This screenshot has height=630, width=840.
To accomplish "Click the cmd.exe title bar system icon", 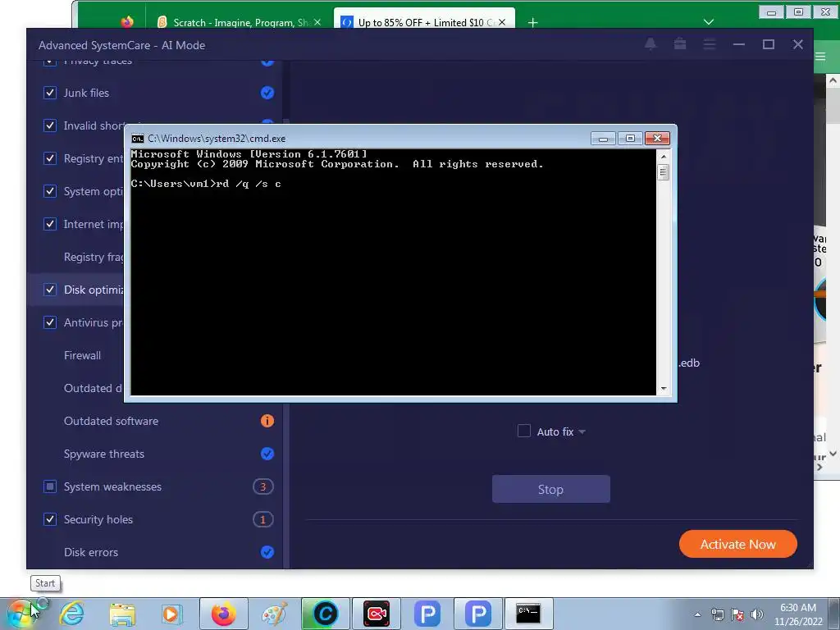I will [138, 139].
